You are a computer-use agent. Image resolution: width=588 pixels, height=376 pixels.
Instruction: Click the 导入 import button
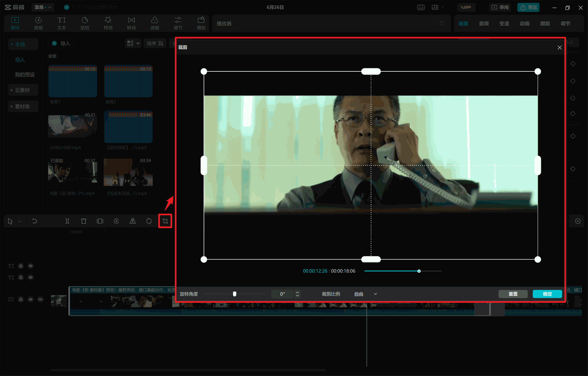(61, 44)
